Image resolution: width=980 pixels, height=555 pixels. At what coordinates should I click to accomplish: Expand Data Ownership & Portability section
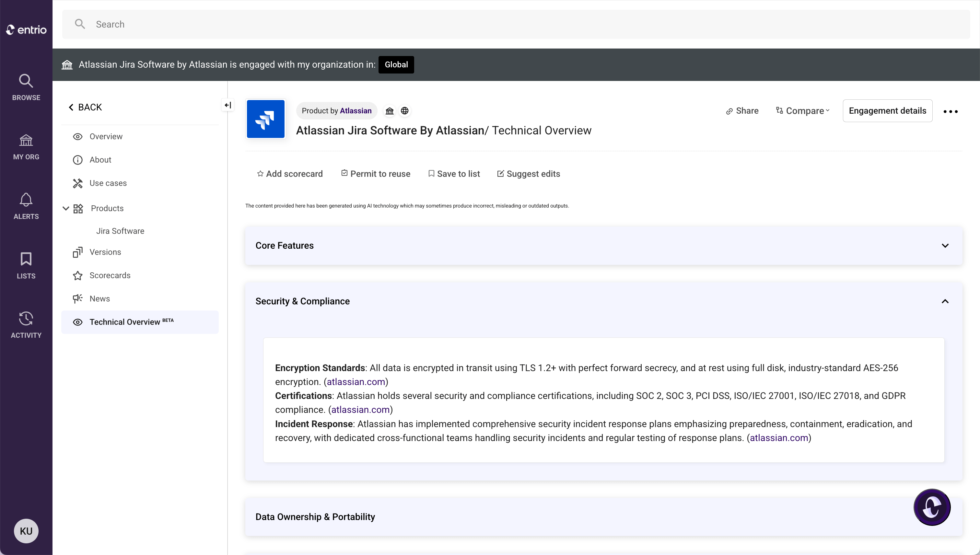point(603,517)
